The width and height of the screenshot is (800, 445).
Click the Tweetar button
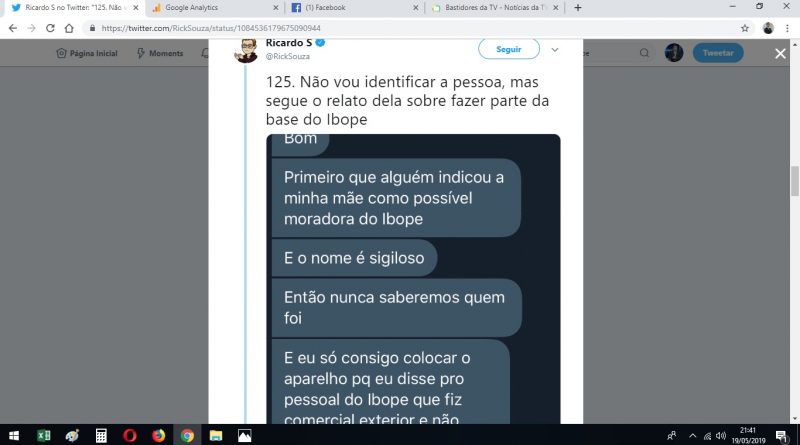(718, 53)
